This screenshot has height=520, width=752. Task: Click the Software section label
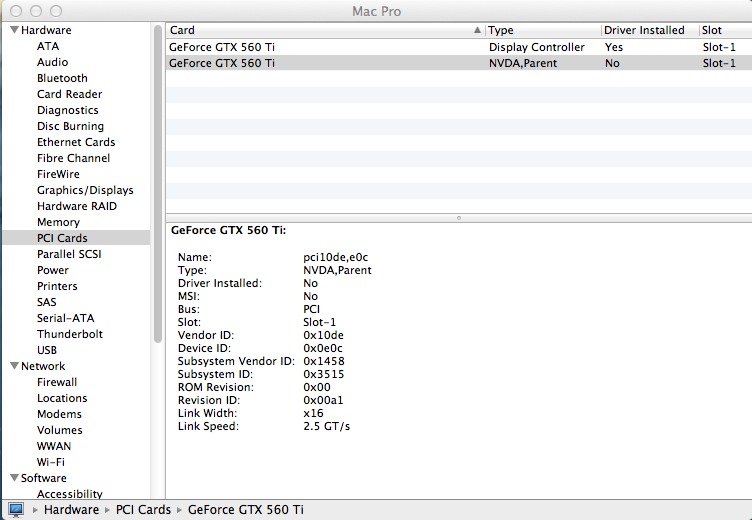pos(44,478)
